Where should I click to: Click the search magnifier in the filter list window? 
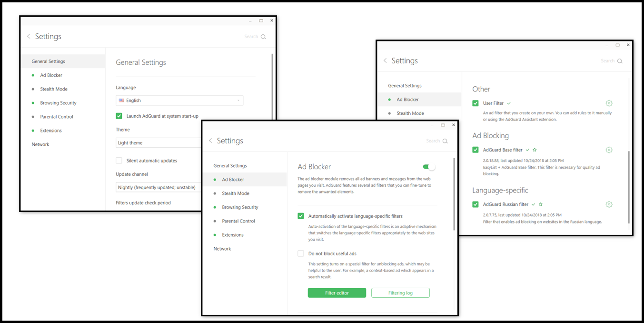pyautogui.click(x=620, y=61)
